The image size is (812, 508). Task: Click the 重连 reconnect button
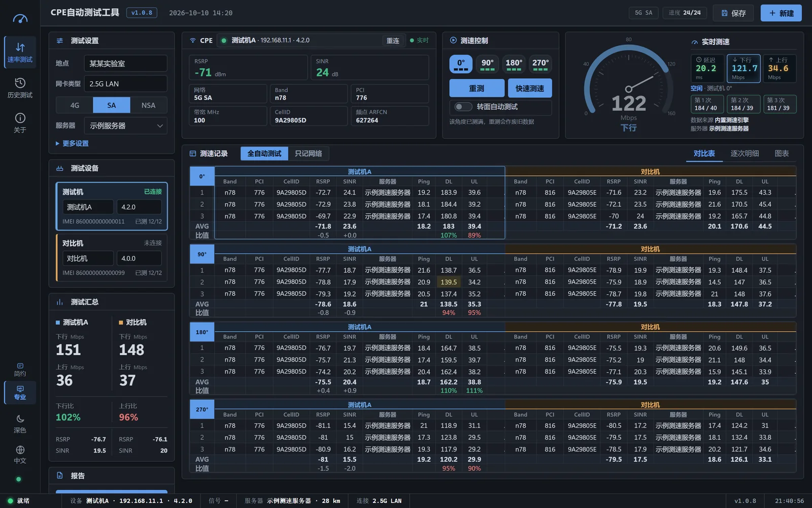click(393, 41)
